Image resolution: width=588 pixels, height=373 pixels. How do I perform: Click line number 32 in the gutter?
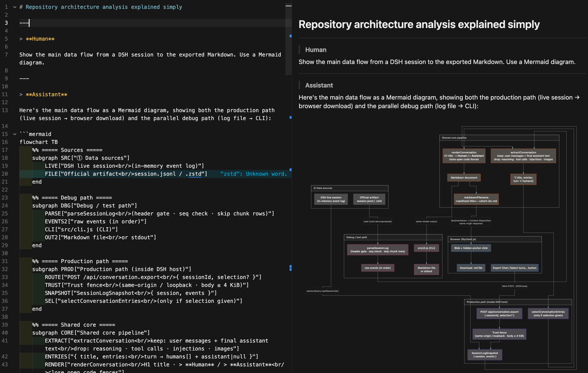pyautogui.click(x=5, y=269)
